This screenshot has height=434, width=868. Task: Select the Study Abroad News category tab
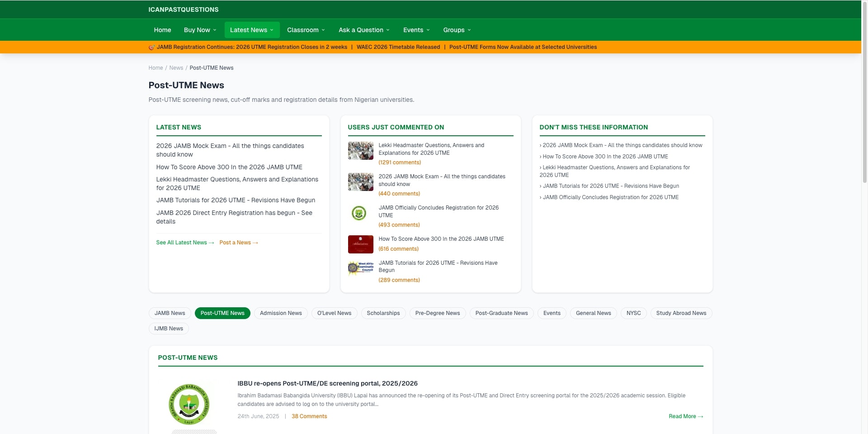coord(681,313)
